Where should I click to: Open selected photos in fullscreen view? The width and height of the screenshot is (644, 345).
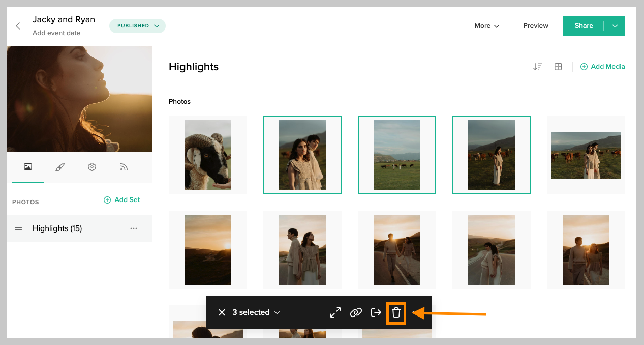click(x=335, y=312)
